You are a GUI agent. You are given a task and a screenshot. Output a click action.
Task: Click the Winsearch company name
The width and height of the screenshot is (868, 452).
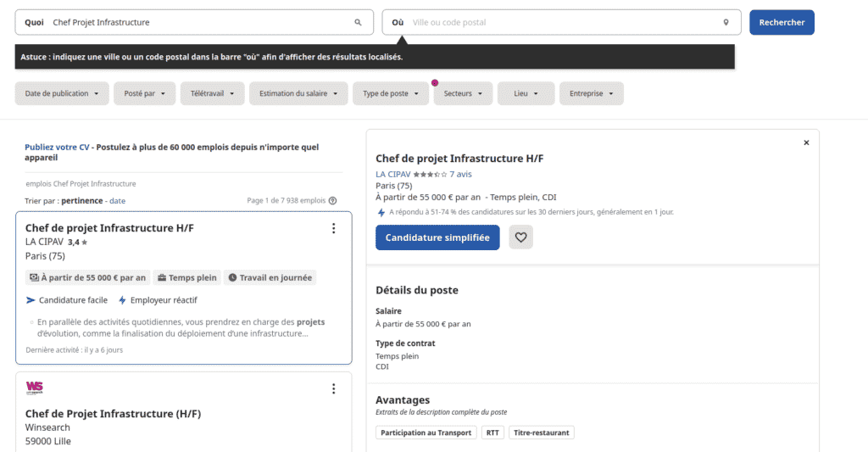point(47,427)
